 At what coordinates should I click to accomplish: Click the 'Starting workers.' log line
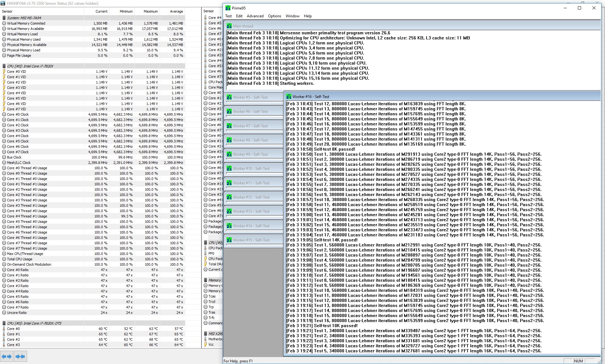pyautogui.click(x=271, y=84)
